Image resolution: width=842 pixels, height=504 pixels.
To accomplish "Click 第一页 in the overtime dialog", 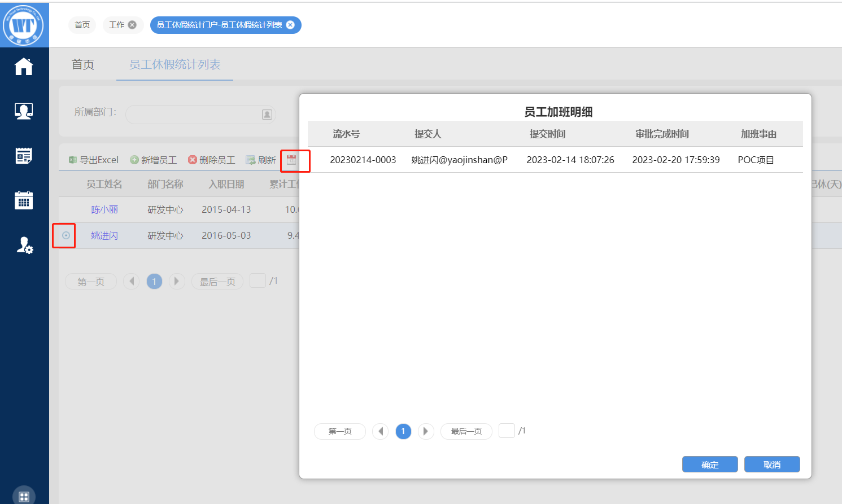I will click(340, 431).
